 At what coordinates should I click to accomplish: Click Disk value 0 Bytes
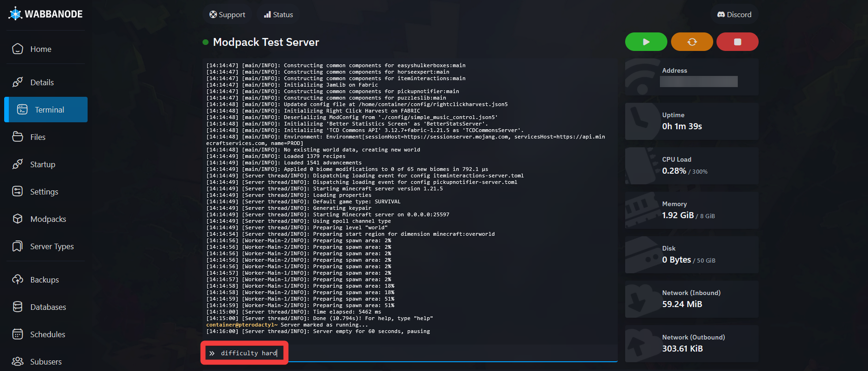click(x=677, y=260)
